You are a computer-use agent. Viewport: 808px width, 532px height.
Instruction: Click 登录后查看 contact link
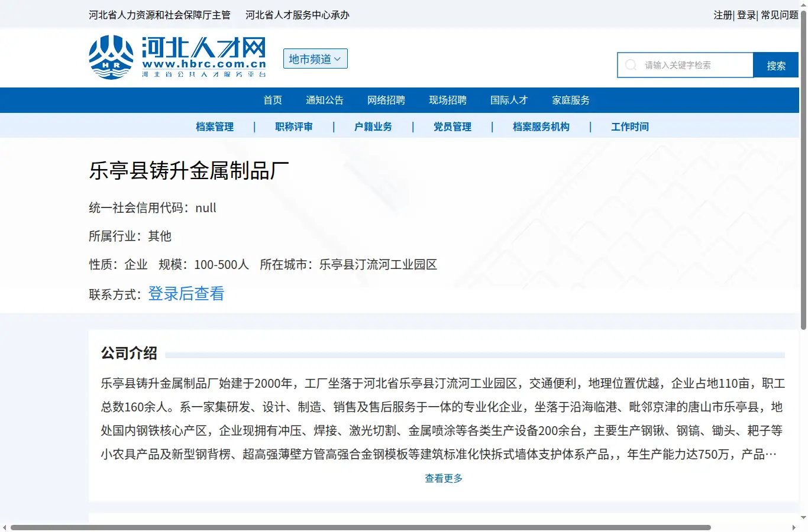[x=186, y=293]
